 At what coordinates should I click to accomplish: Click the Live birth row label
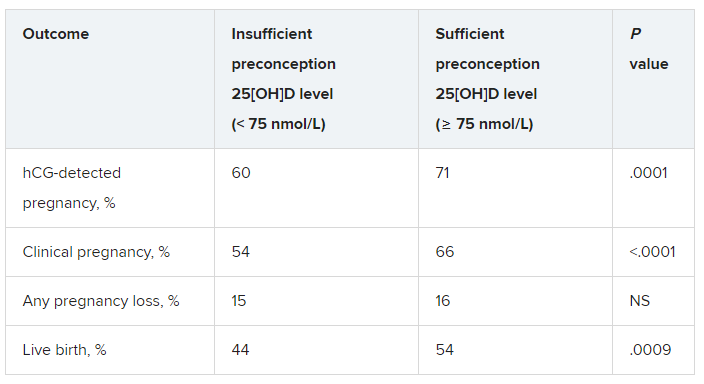click(x=64, y=350)
